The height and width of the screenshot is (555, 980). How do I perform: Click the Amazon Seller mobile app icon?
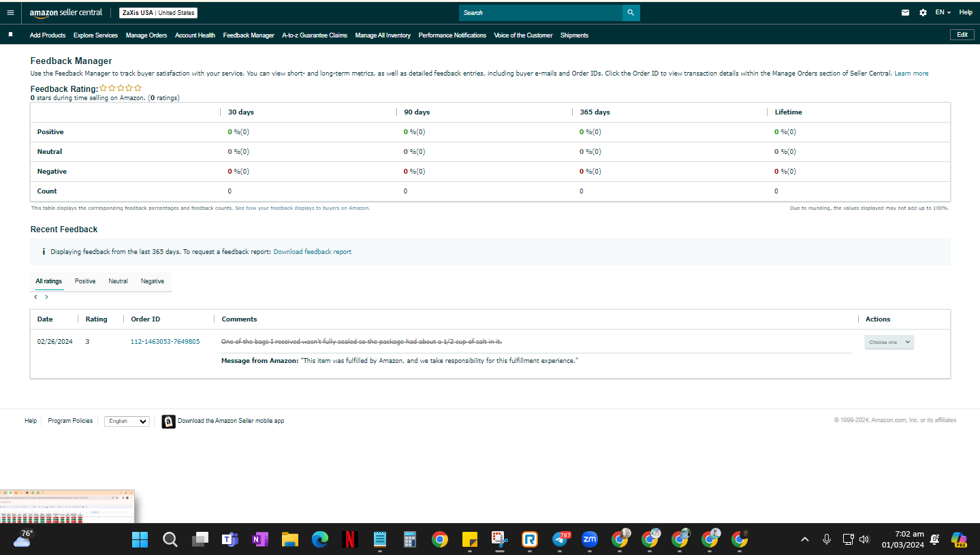click(x=168, y=422)
